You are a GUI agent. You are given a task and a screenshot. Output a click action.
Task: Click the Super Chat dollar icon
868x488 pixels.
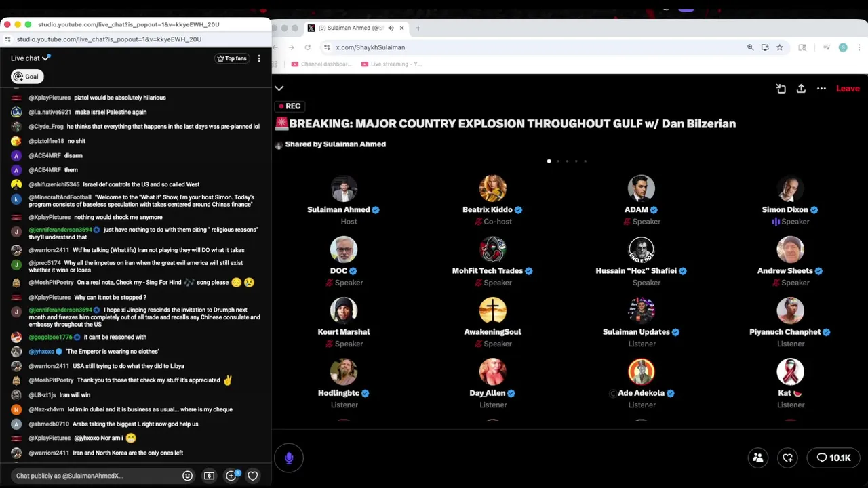click(209, 476)
